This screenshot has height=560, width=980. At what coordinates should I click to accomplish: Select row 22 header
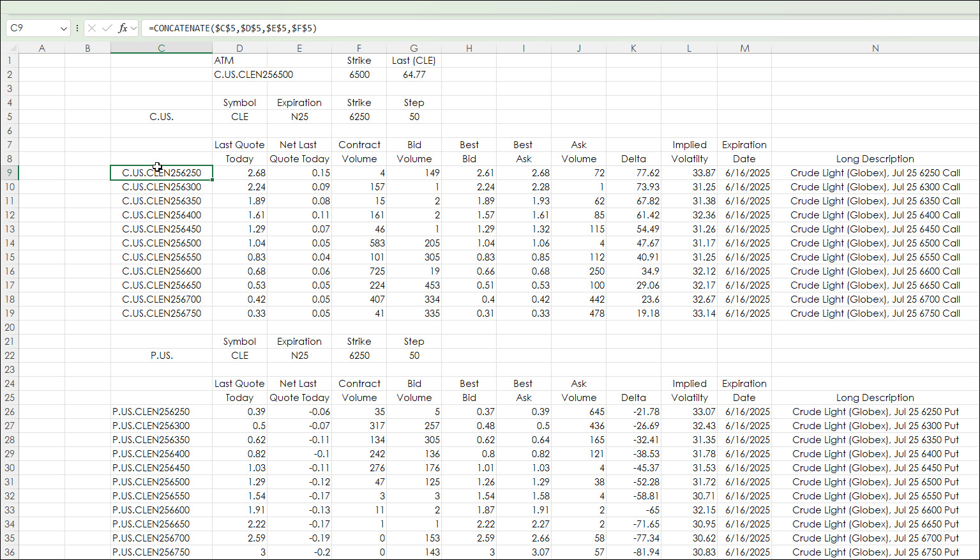(10, 356)
